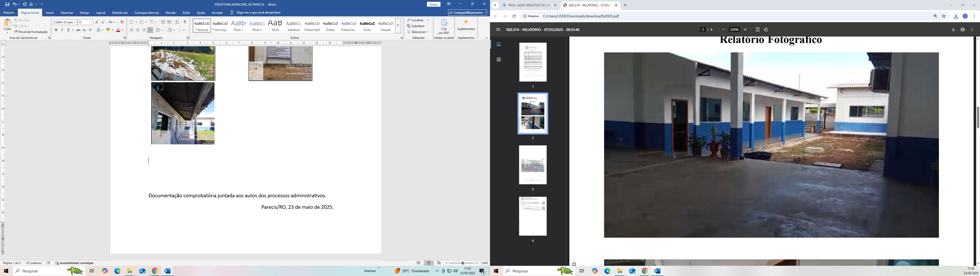Open the font name combo box
Image resolution: width=980 pixels, height=276 pixels.
pyautogui.click(x=65, y=22)
